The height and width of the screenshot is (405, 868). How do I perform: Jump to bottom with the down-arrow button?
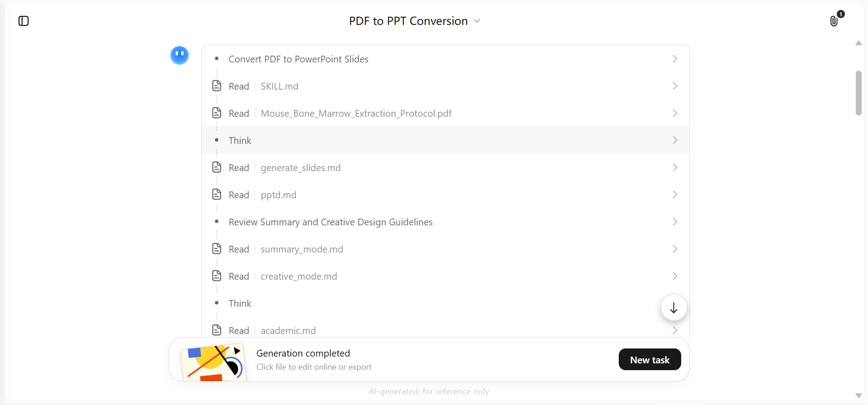[x=674, y=308]
